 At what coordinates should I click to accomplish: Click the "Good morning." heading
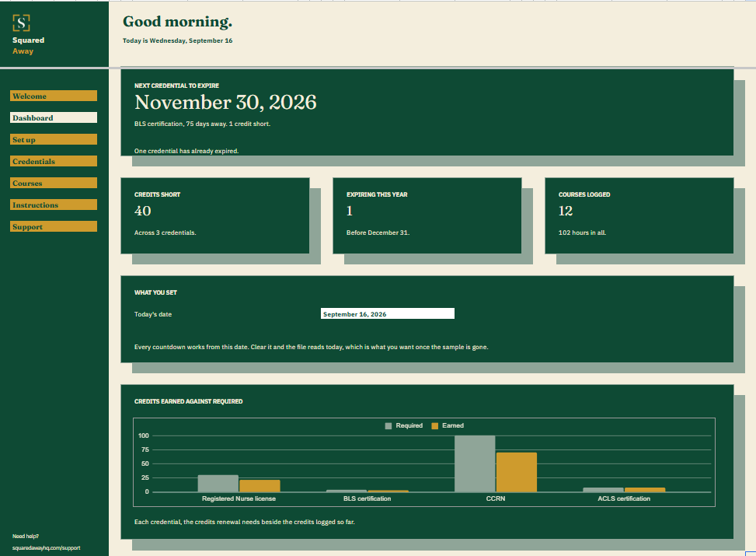[x=177, y=22]
